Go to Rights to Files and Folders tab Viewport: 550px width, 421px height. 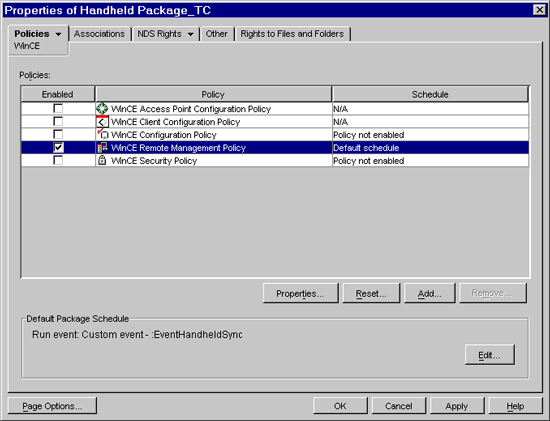[x=292, y=34]
